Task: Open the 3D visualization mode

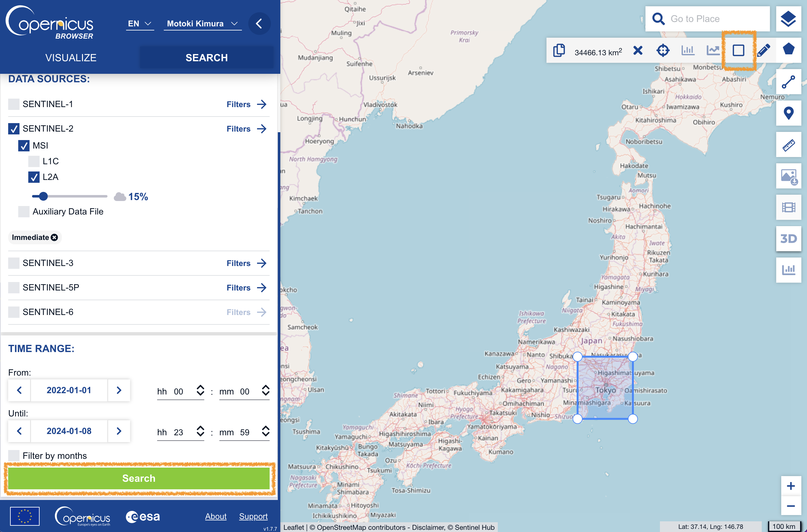Action: (x=788, y=238)
